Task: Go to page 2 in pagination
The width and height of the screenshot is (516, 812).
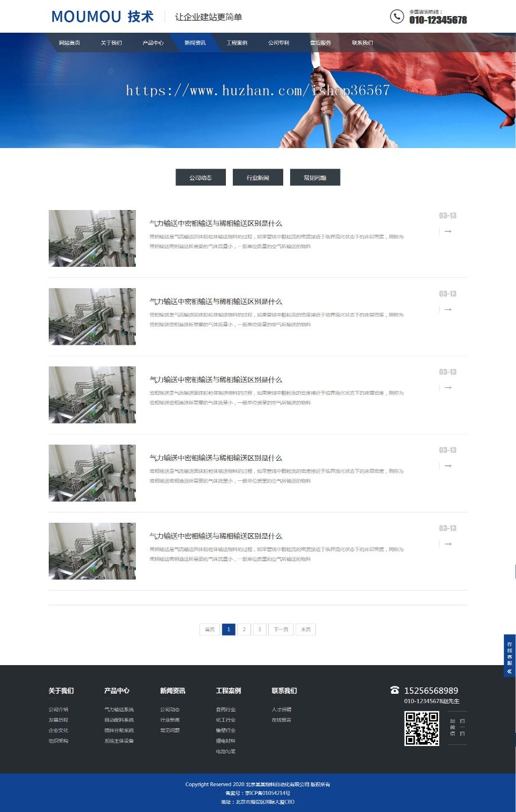Action: click(x=244, y=630)
